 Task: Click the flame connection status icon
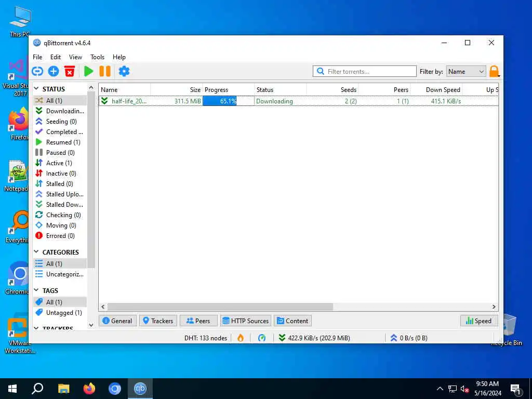(241, 338)
